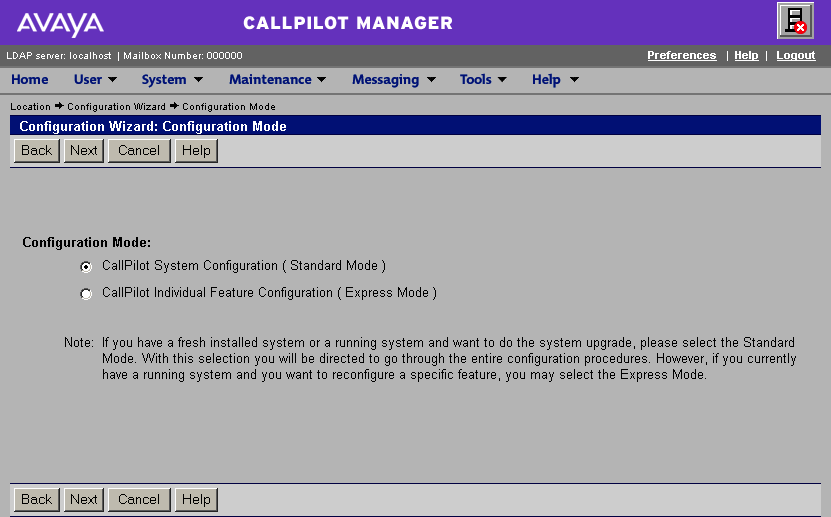The image size is (831, 517).
Task: Open the Preferences link
Action: tap(682, 56)
